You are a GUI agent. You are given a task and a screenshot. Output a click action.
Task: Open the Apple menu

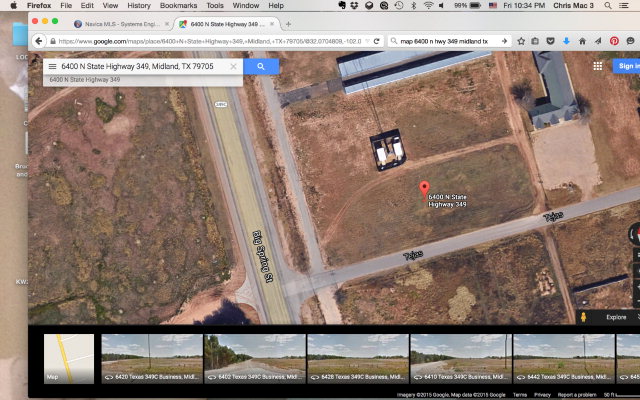pyautogui.click(x=13, y=5)
